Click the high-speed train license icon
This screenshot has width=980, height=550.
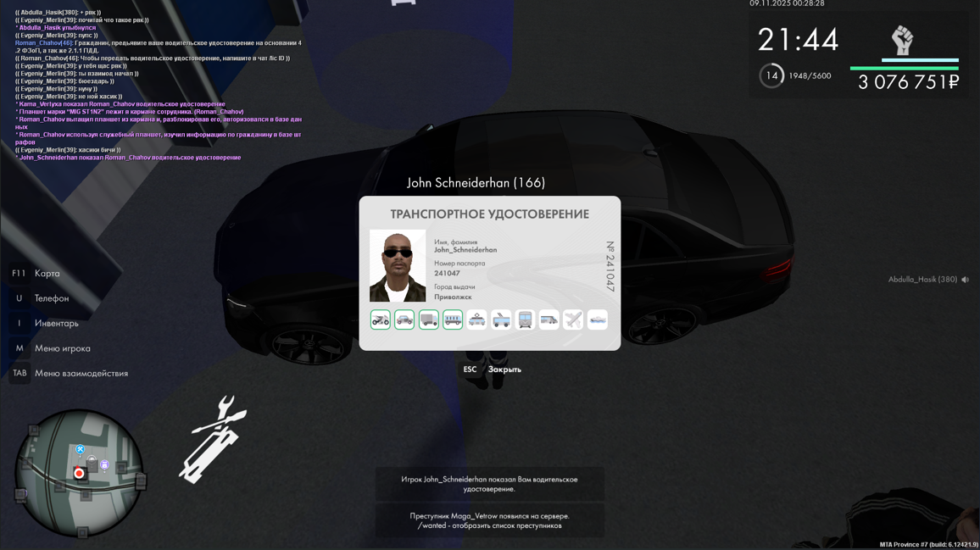pos(548,320)
